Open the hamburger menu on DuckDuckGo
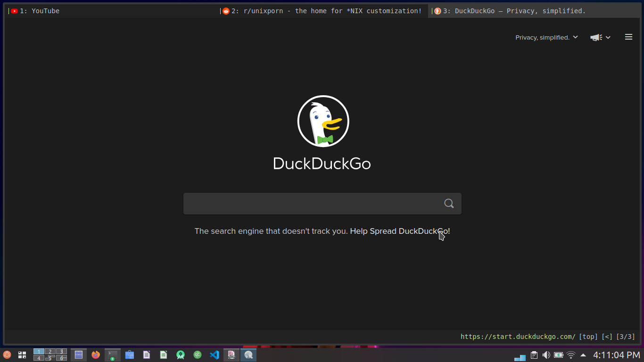Image resolution: width=644 pixels, height=362 pixels. coord(628,37)
